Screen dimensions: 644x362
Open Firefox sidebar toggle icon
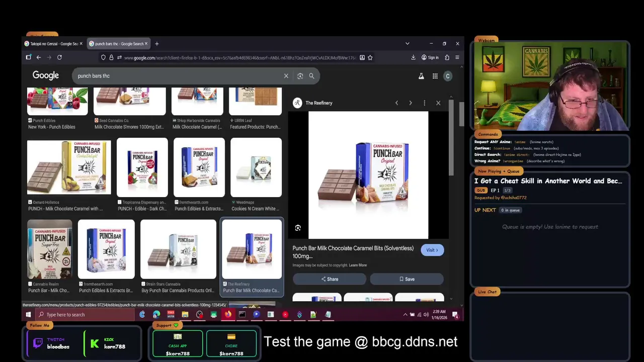[x=29, y=57]
